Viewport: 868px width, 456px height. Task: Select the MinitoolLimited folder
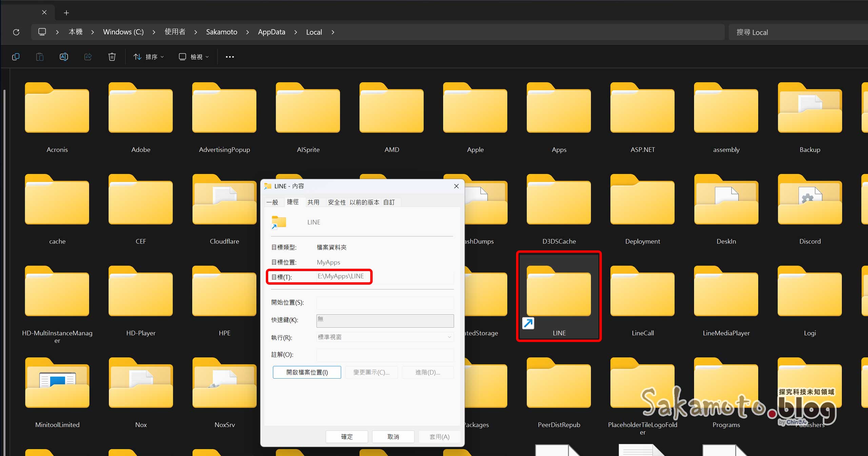[x=57, y=392]
